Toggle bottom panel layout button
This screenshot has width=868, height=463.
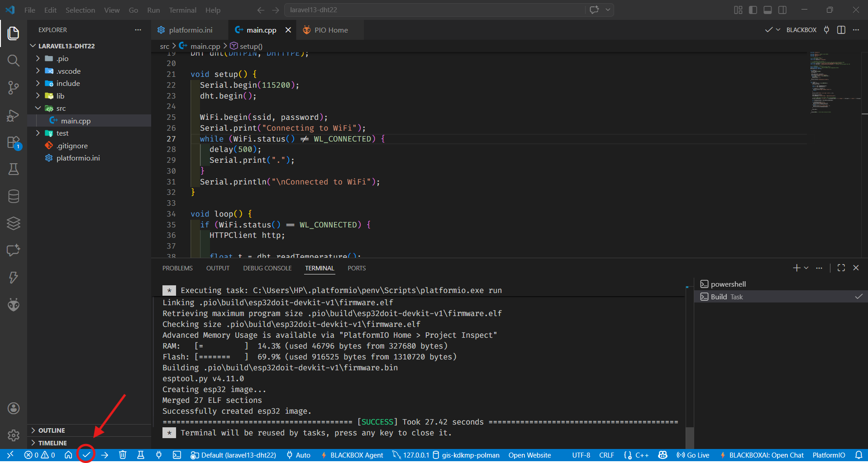point(768,10)
